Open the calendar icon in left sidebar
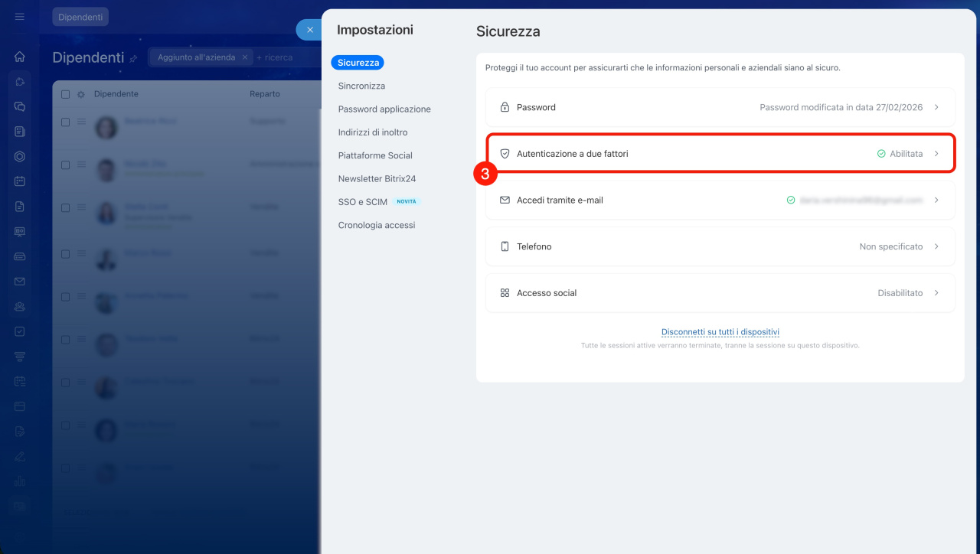980x554 pixels. pyautogui.click(x=20, y=181)
